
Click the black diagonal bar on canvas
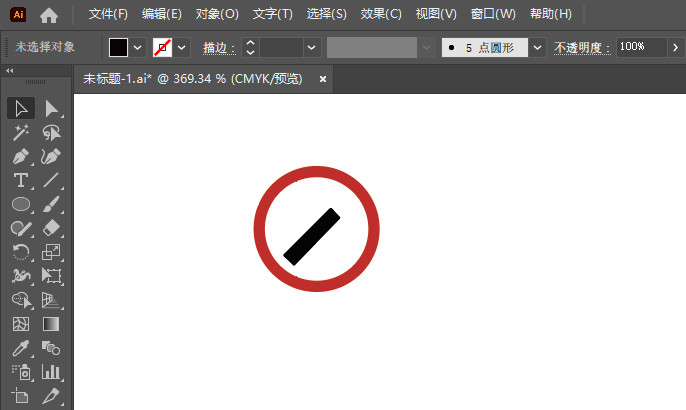(312, 237)
